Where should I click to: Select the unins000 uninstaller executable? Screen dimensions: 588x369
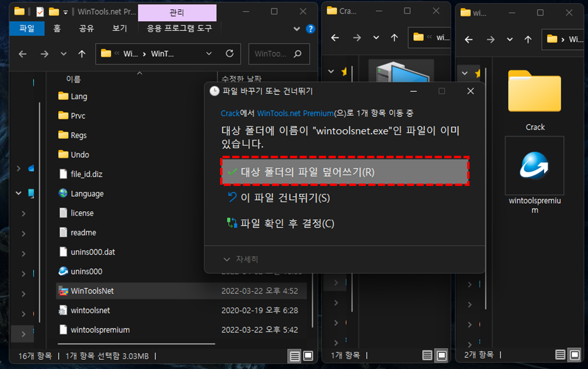tap(80, 271)
